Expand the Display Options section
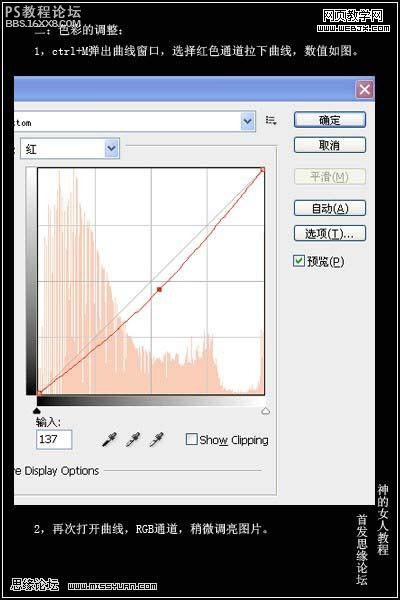The width and height of the screenshot is (400, 600). pyautogui.click(x=56, y=471)
